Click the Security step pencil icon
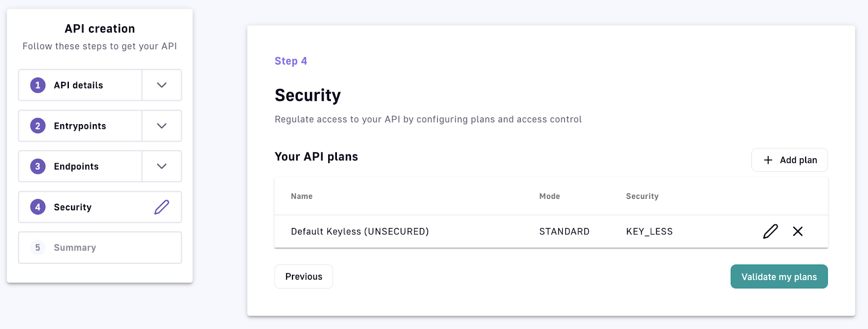Viewport: 868px width, 329px height. tap(162, 207)
